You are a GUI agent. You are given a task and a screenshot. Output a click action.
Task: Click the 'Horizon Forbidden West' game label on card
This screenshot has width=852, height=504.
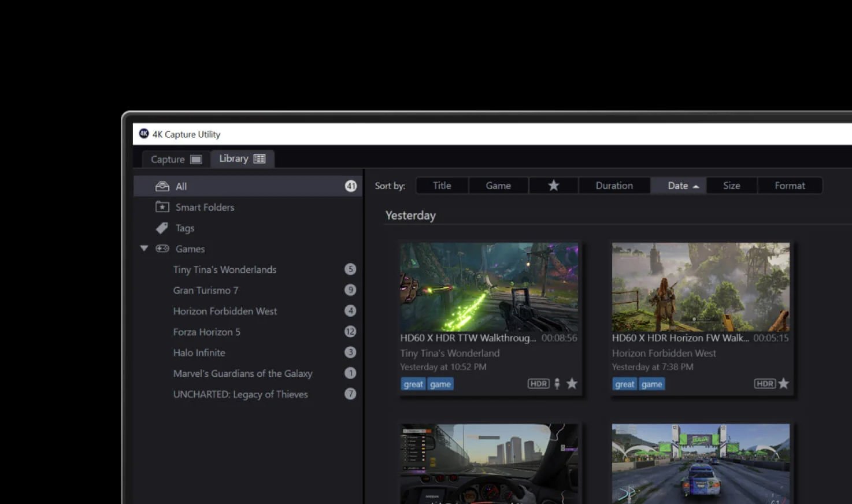(x=664, y=353)
